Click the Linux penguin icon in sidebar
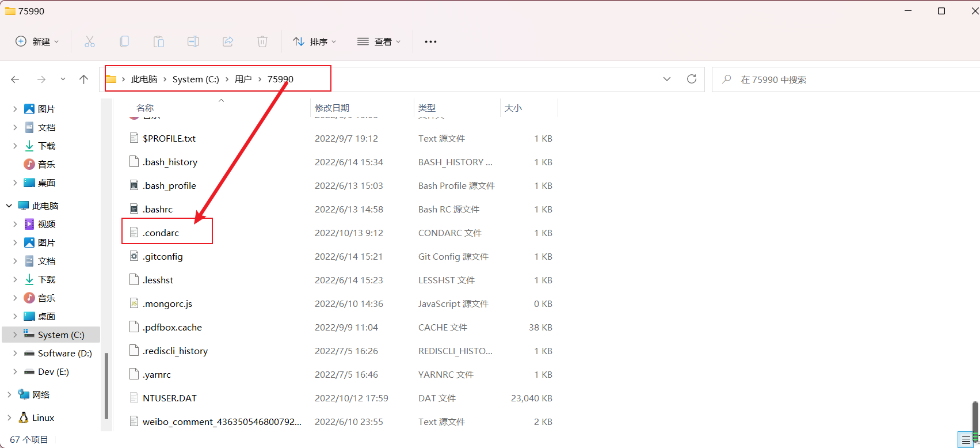980x448 pixels. pos(24,417)
